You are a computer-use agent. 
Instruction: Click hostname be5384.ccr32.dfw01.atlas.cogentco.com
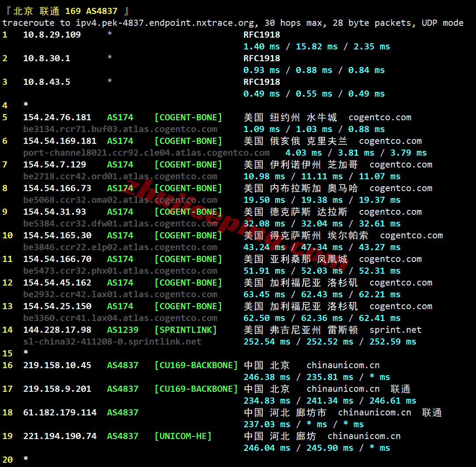(120, 224)
